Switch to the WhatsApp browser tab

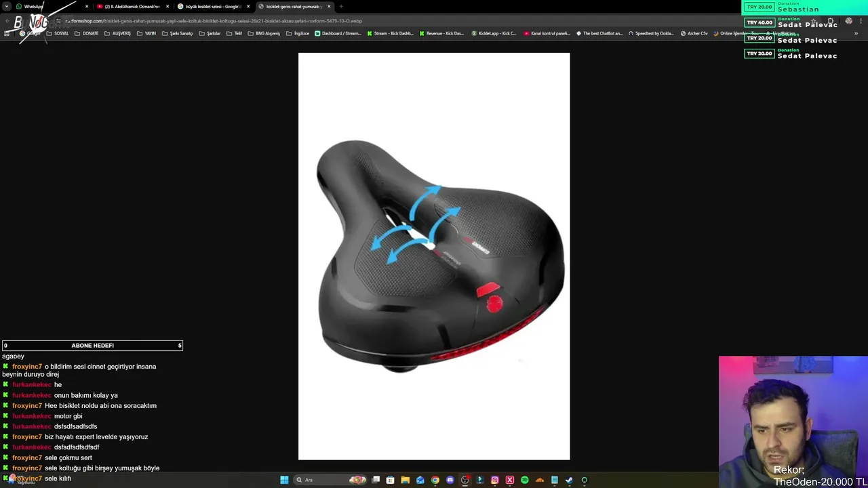(x=51, y=6)
